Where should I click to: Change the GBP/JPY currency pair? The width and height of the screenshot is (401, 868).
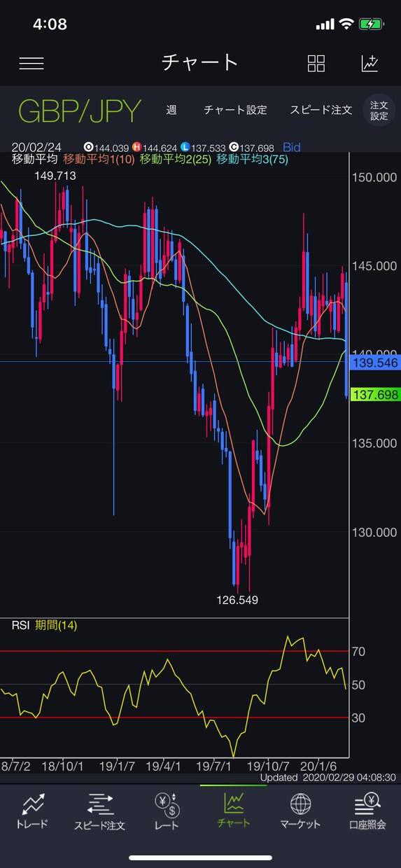tap(80, 111)
